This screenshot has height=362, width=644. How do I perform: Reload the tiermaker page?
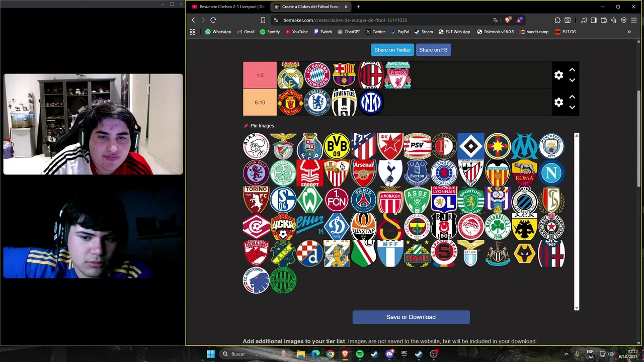pyautogui.click(x=213, y=20)
